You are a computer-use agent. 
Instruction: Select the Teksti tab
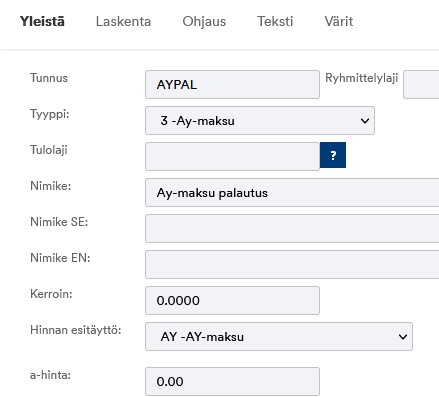pyautogui.click(x=275, y=21)
